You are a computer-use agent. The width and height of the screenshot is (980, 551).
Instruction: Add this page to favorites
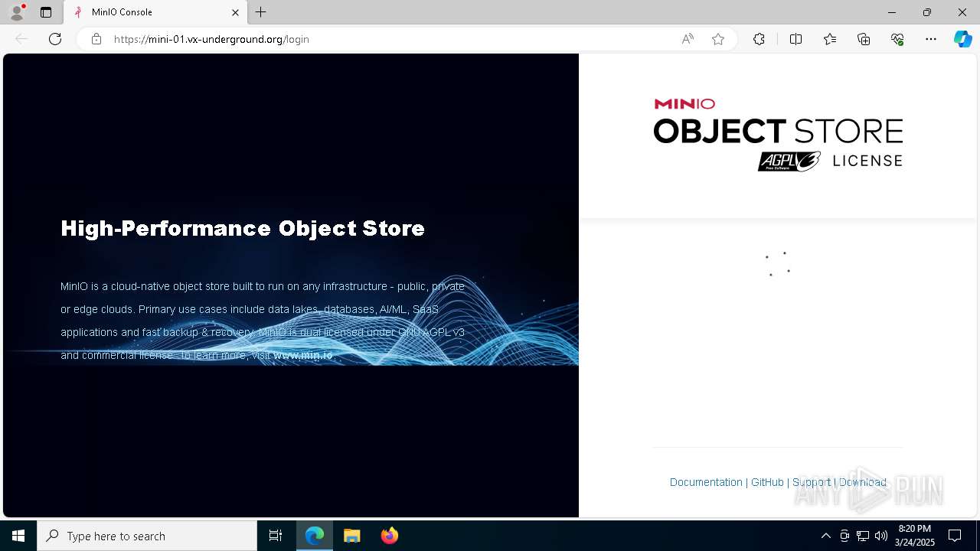(x=718, y=39)
